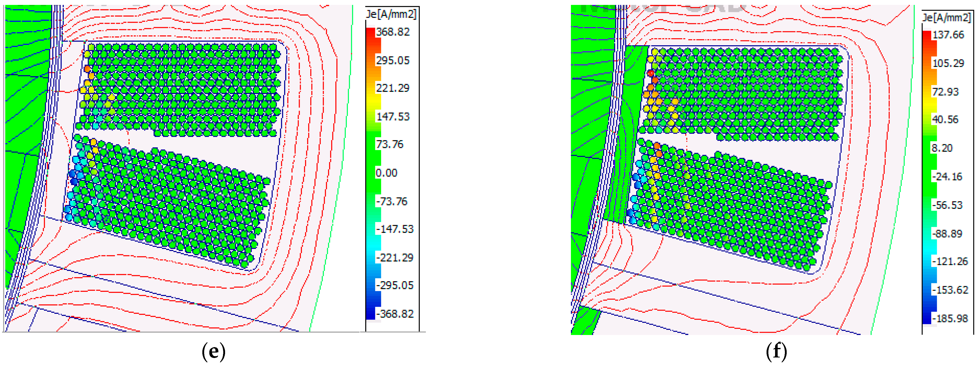This screenshot has height=366, width=980.
Task: Click the 8.20 value on right legend
Action: [x=942, y=148]
